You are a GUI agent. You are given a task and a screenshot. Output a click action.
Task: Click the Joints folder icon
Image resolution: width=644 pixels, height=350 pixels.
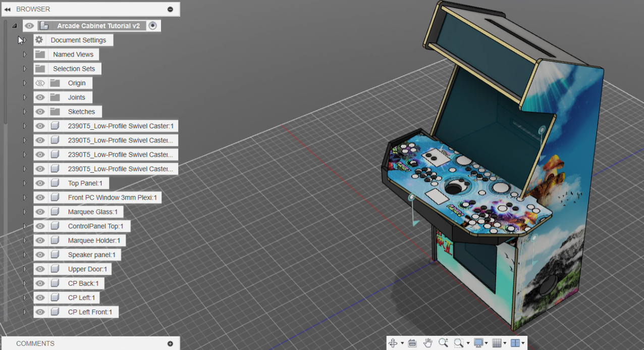point(55,97)
